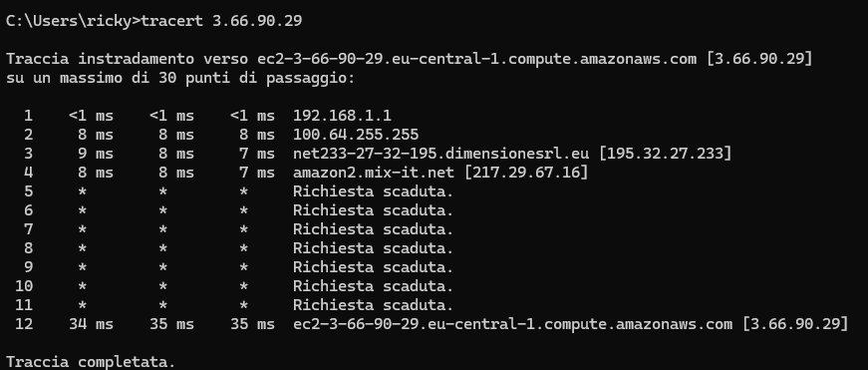Click the 34 ms latency value on hop 12
Screen dimensions: 868x370
[91, 324]
